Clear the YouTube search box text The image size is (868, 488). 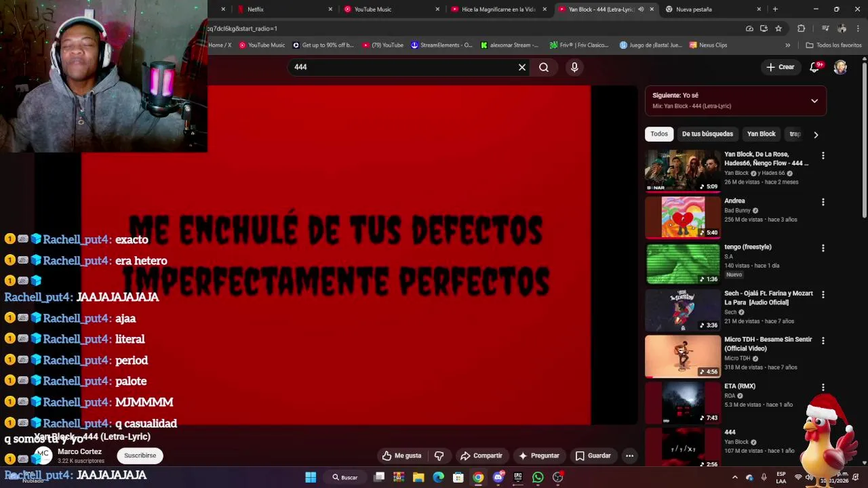pos(522,67)
